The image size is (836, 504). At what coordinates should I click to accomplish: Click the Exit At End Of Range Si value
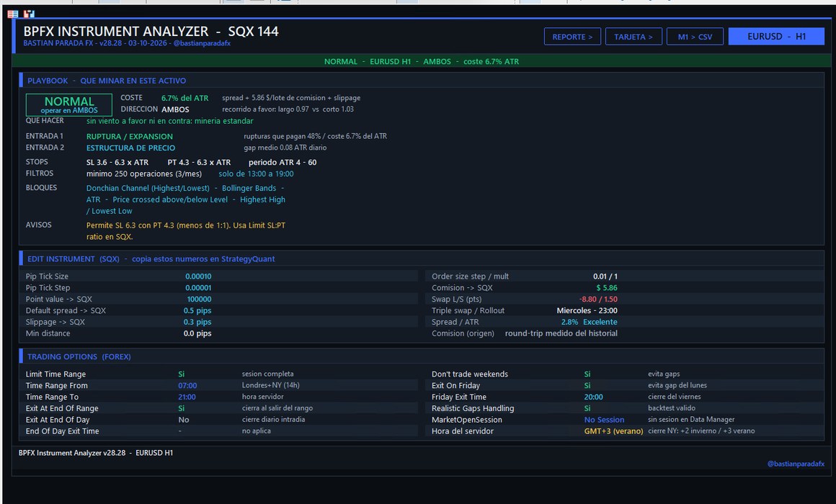pyautogui.click(x=182, y=409)
